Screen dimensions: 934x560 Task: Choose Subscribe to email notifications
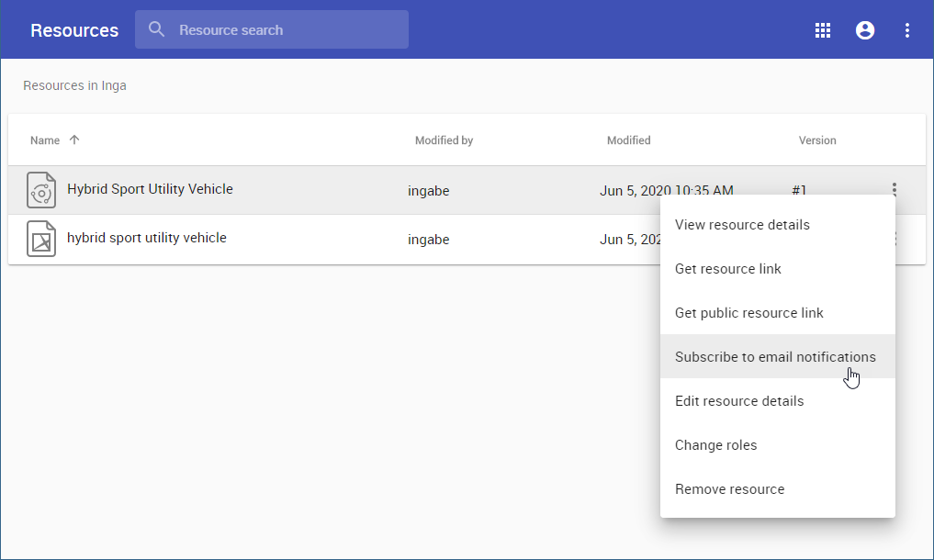775,357
